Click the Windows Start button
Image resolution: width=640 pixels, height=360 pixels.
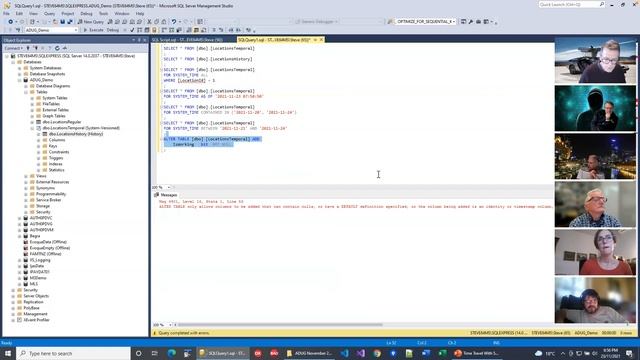coord(8,353)
